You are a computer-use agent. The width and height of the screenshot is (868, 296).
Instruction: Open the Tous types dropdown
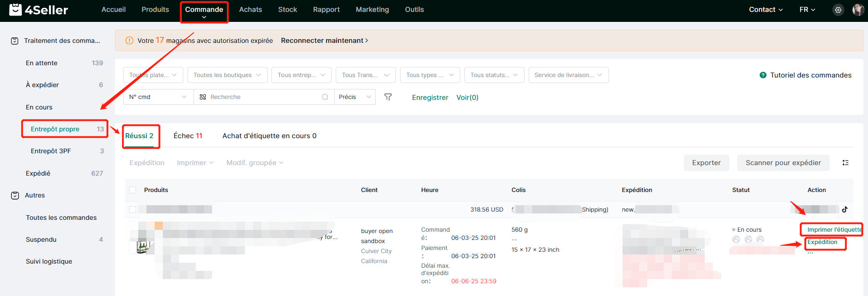click(x=430, y=75)
